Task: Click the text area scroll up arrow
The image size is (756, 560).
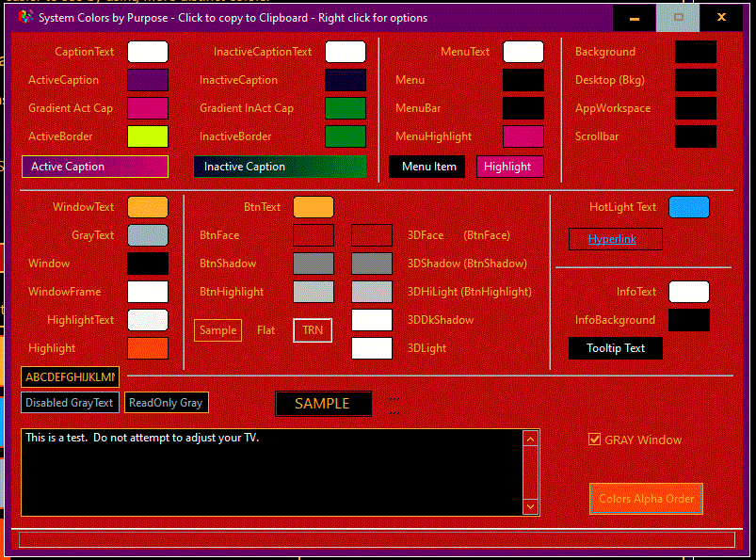Action: tap(530, 439)
